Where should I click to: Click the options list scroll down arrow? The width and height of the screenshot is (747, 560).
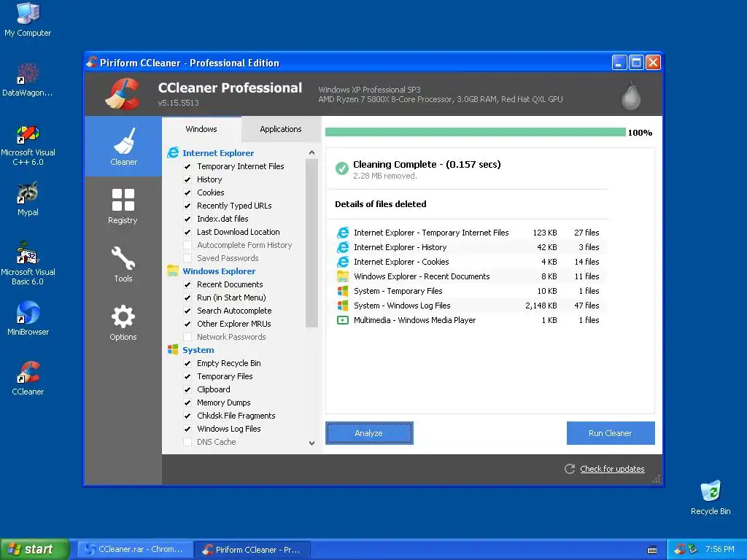(311, 443)
